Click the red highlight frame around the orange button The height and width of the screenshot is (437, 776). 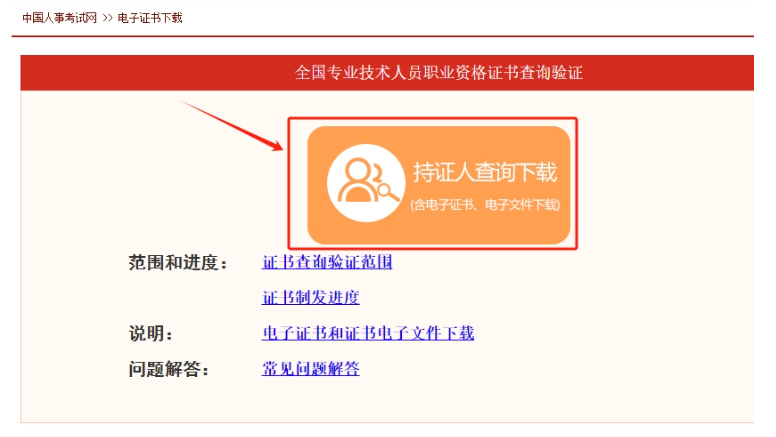pos(433,119)
